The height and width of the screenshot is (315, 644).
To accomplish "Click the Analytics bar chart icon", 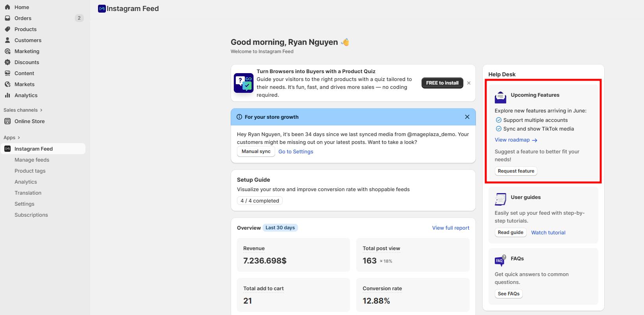I will click(x=7, y=95).
